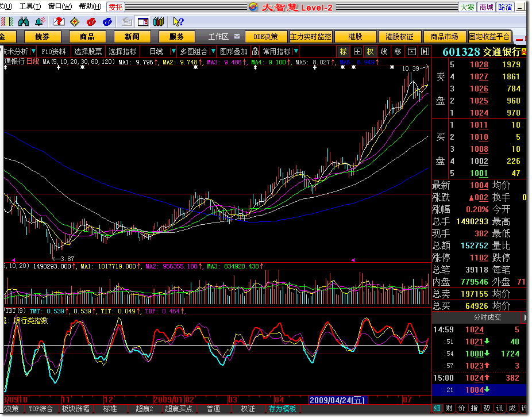This screenshot has width=532, height=418.
Task: Open the 窗口(W) menu
Action: coord(60,6)
